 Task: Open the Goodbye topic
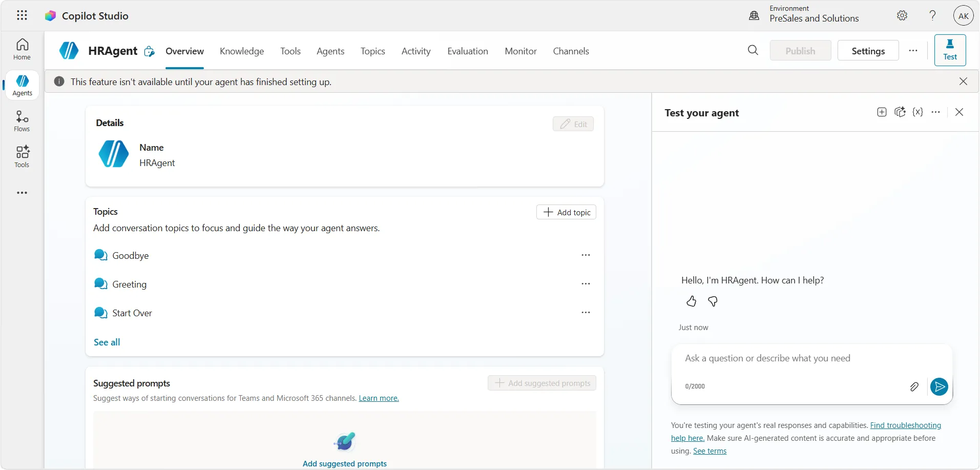click(131, 256)
